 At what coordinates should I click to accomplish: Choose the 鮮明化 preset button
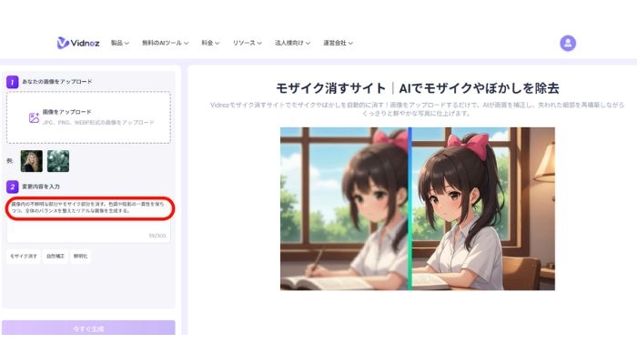[x=80, y=257]
